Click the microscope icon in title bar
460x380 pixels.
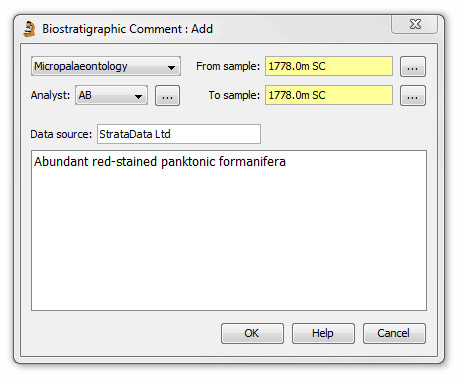(x=29, y=29)
